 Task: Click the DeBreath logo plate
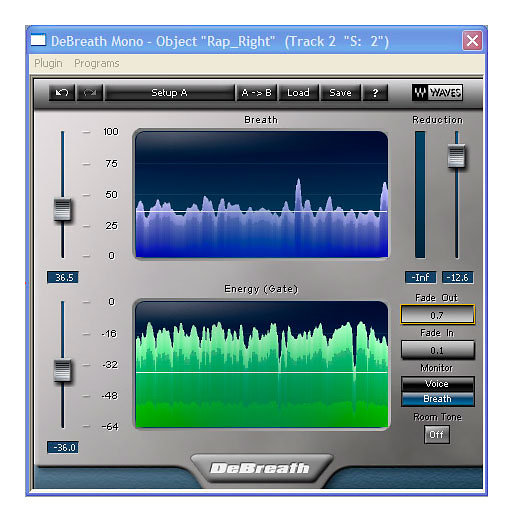tap(261, 468)
